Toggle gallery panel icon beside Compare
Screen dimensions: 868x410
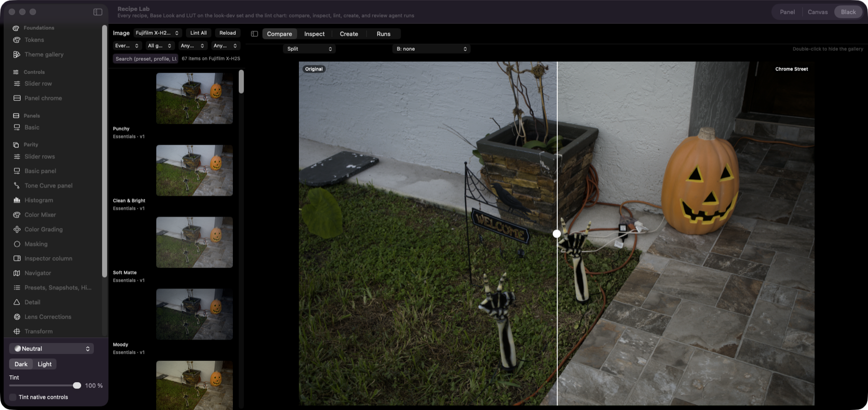255,34
